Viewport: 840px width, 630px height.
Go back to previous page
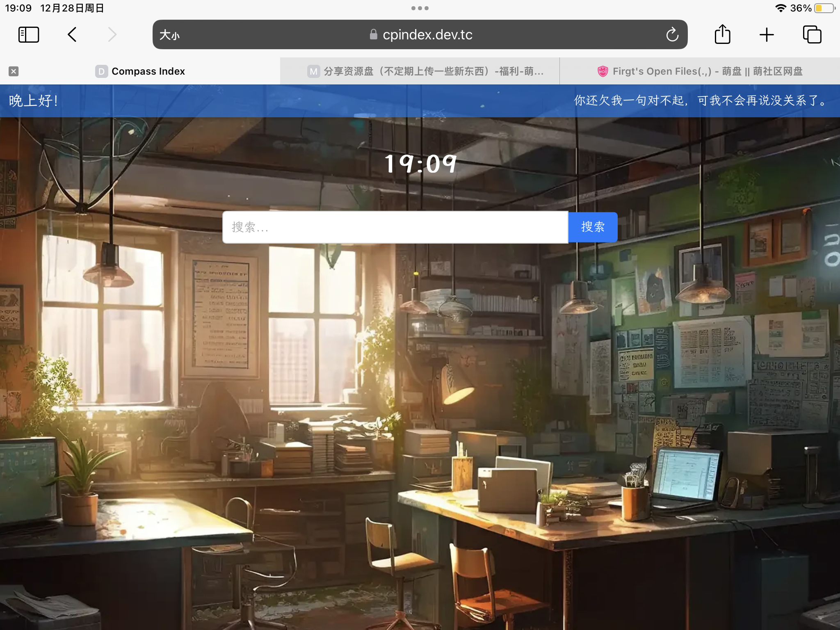click(72, 35)
